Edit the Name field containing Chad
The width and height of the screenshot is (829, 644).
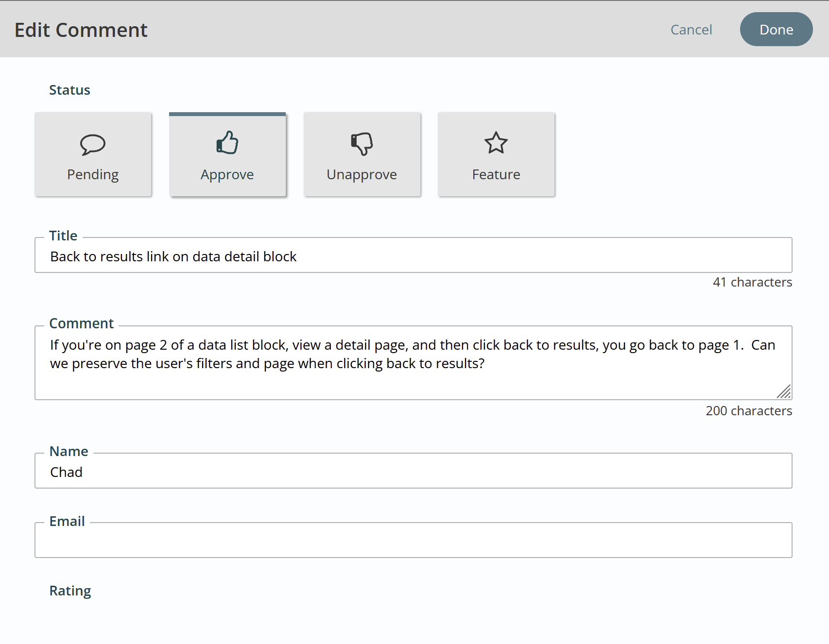coord(414,471)
